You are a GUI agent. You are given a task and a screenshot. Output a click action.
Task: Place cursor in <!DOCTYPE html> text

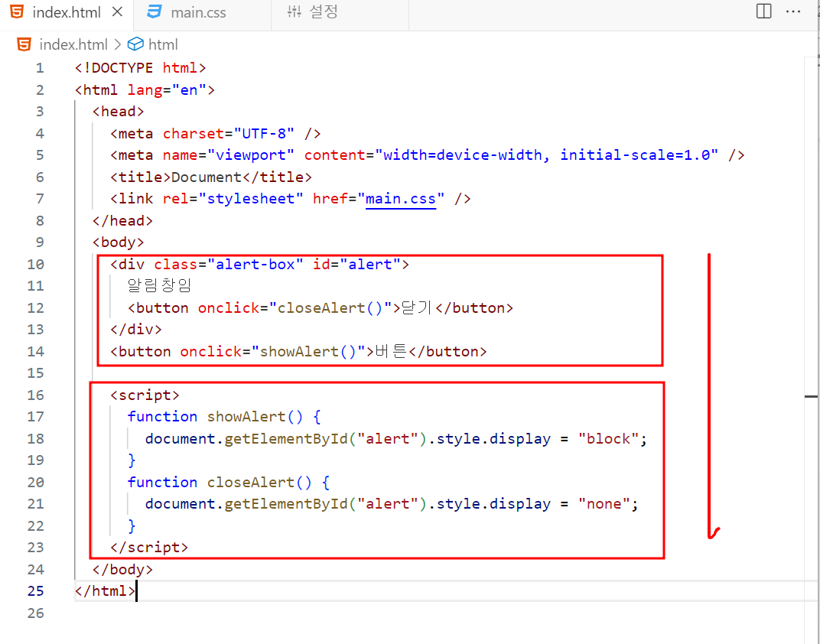tap(140, 68)
